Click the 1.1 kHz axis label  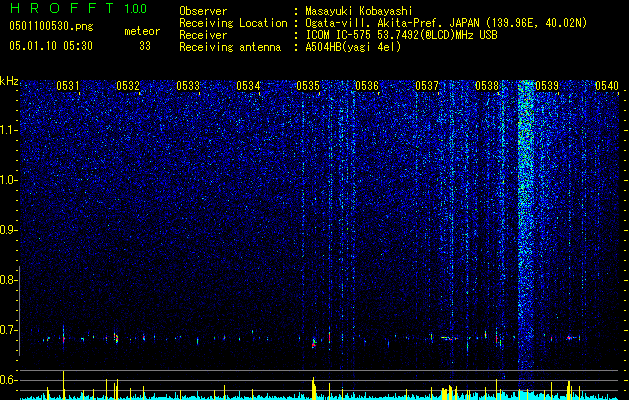coord(8,130)
